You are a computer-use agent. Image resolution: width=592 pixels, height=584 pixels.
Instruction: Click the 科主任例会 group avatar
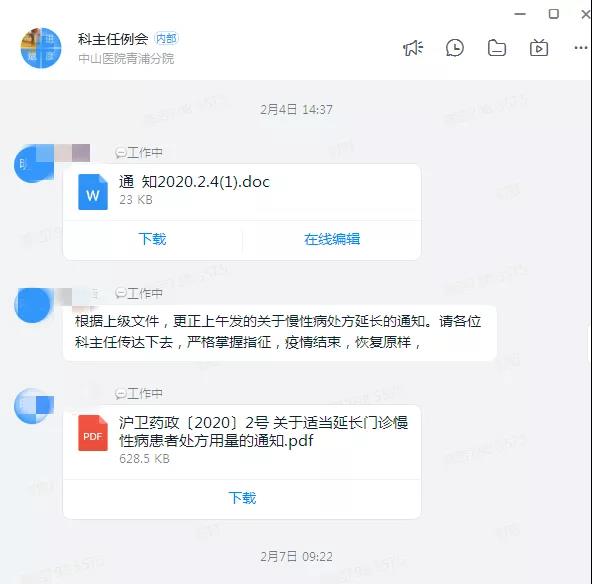click(41, 48)
